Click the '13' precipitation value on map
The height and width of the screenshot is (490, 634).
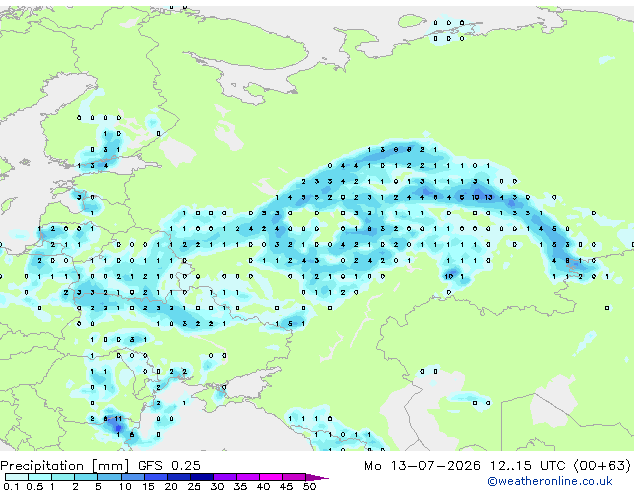click(488, 197)
